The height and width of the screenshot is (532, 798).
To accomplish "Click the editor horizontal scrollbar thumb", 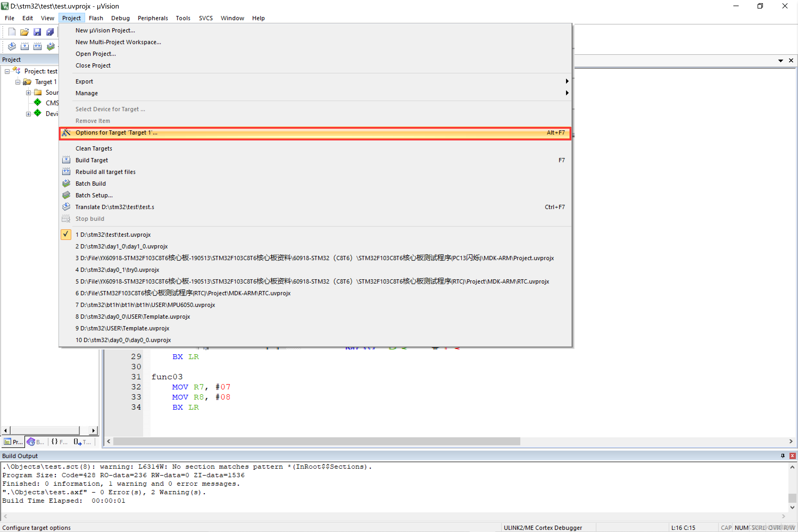I will (x=316, y=441).
